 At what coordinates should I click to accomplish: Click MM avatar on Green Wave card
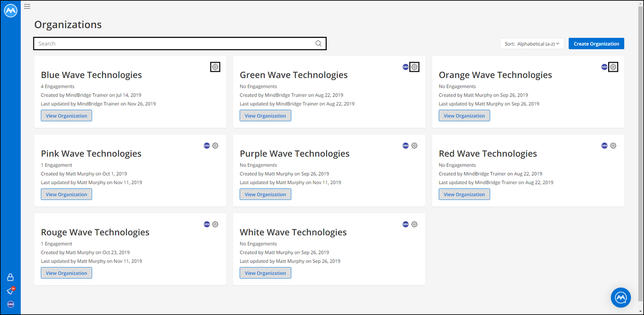(405, 67)
